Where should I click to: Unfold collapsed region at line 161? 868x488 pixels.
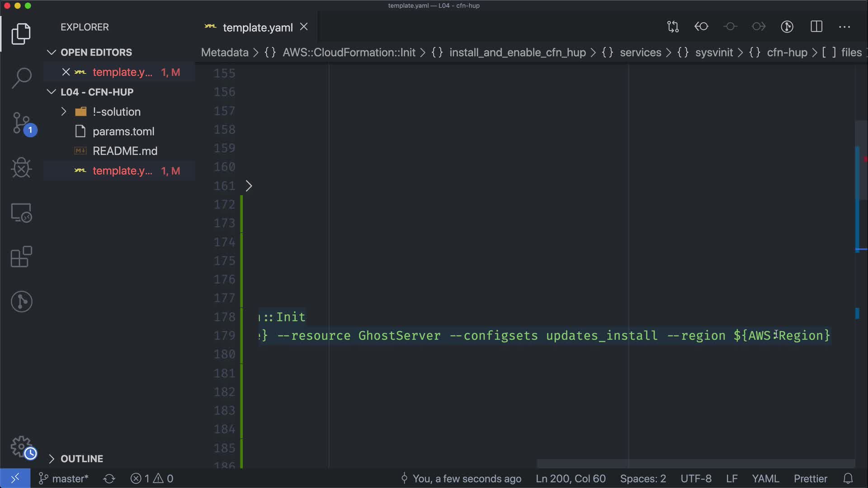249,186
